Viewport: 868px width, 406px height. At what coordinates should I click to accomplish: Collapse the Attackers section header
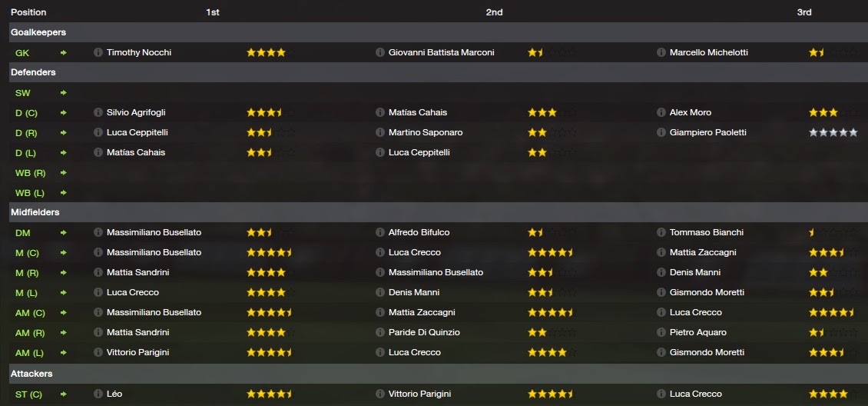(x=32, y=374)
